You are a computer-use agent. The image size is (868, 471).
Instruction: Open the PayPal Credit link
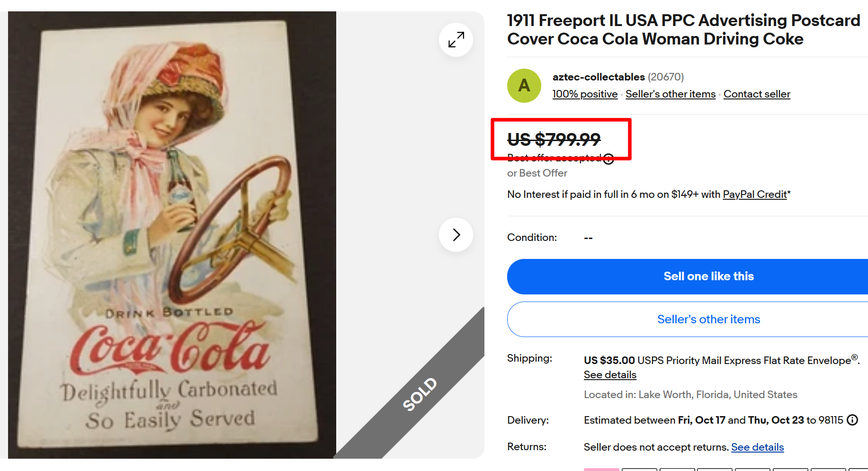pyautogui.click(x=754, y=194)
